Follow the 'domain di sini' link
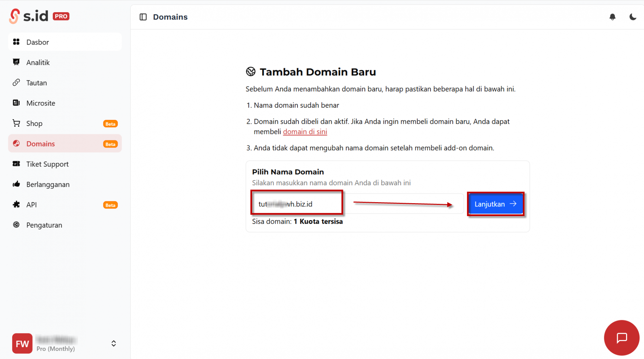Image resolution: width=644 pixels, height=359 pixels. pos(305,132)
